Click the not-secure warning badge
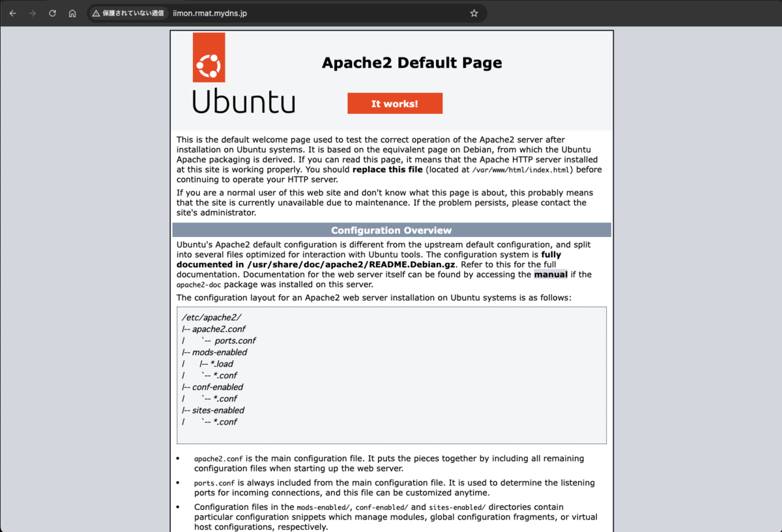782x532 pixels. pyautogui.click(x=128, y=13)
